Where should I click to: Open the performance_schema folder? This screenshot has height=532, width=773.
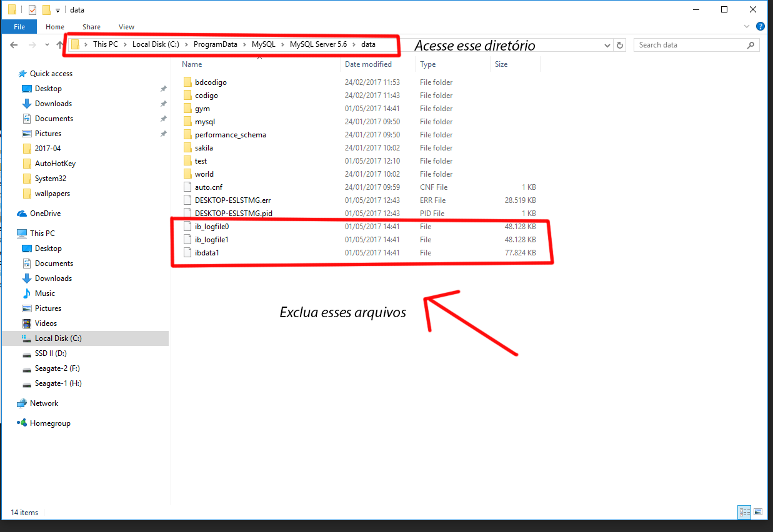click(x=230, y=135)
